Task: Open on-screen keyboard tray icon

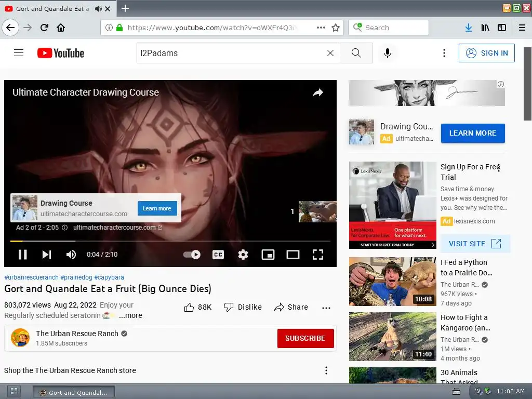Action: pyautogui.click(x=456, y=392)
